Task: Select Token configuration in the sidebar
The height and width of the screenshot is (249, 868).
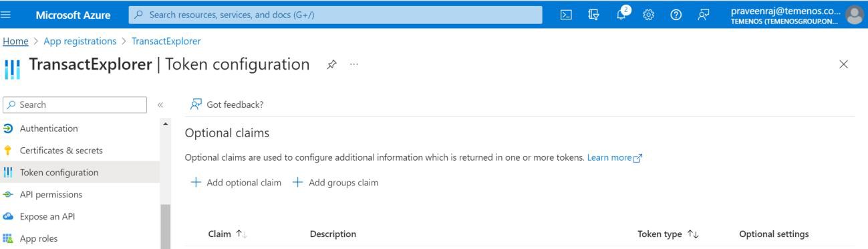Action: [x=80, y=173]
